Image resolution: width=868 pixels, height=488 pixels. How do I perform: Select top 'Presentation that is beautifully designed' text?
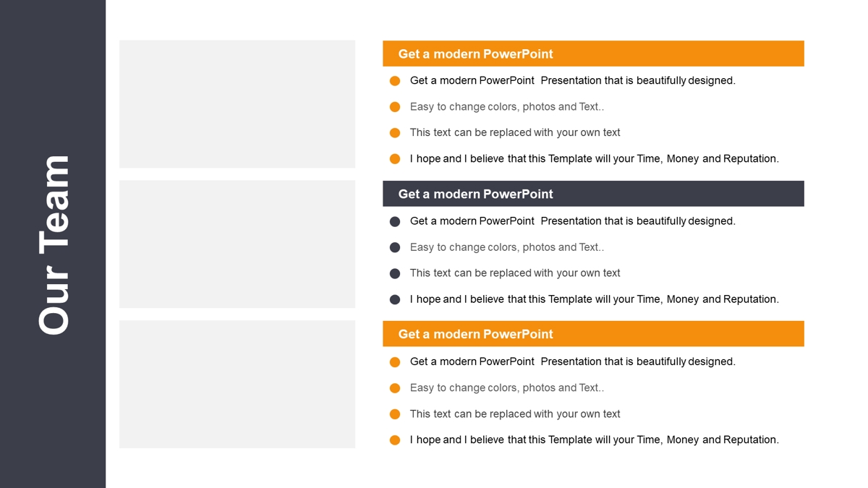point(638,80)
